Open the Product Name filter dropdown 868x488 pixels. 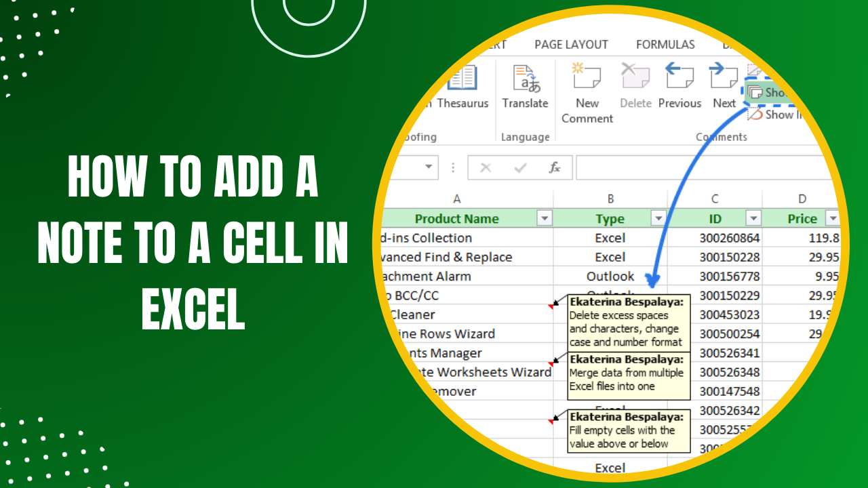tap(544, 218)
